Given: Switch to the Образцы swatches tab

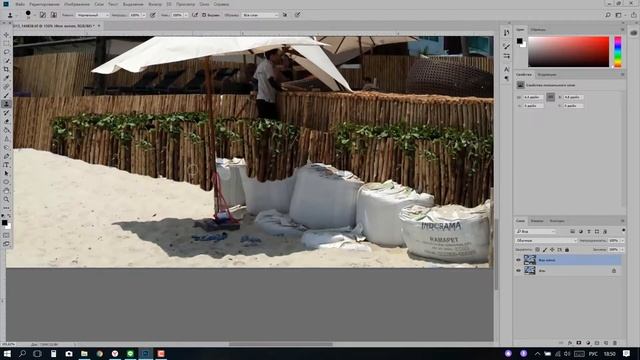Looking at the screenshot, I should pos(538,30).
